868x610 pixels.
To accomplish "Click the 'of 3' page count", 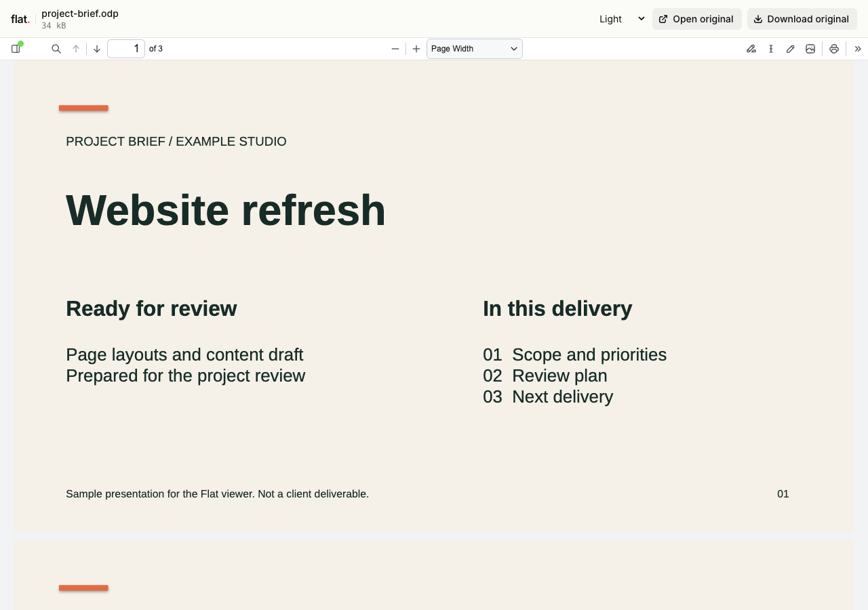I will click(x=156, y=49).
